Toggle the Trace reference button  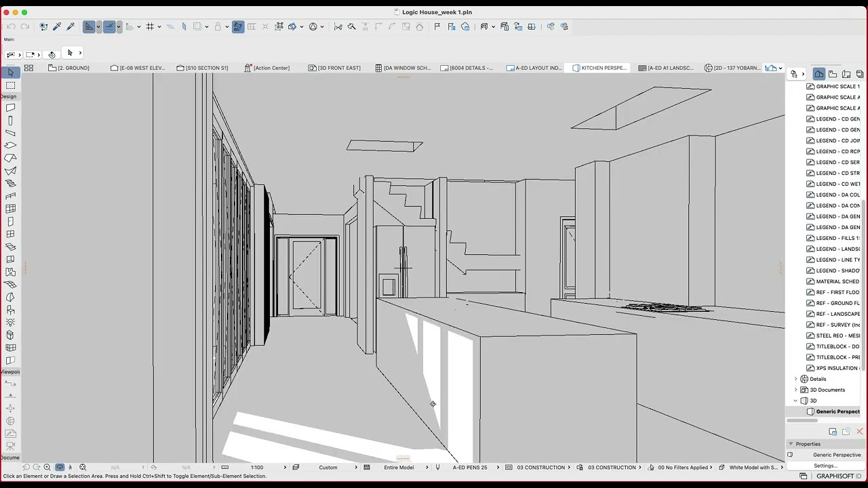[x=197, y=26]
